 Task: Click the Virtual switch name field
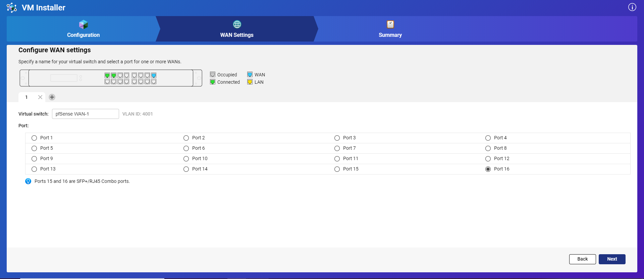[x=85, y=114]
